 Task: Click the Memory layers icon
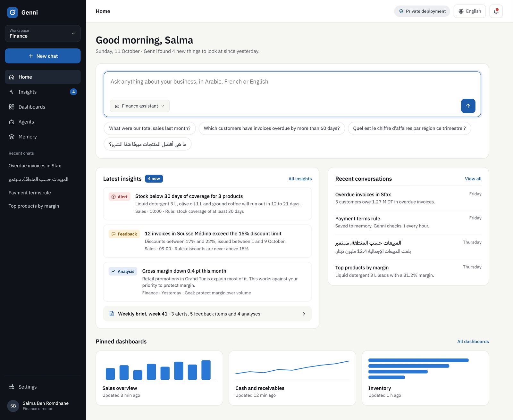(12, 137)
